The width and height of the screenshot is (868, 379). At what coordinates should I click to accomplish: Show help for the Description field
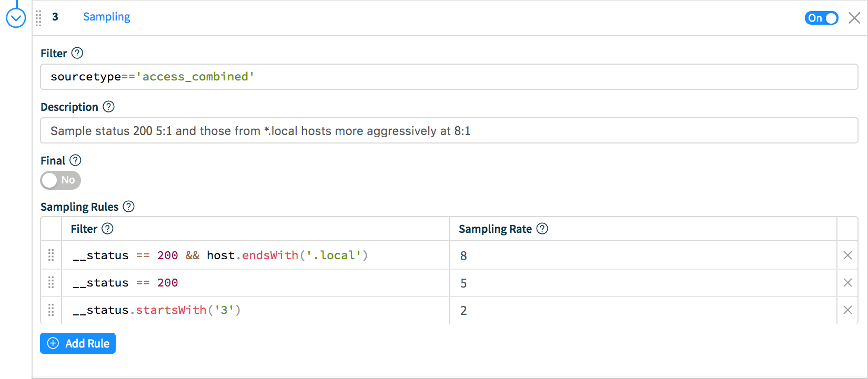pyautogui.click(x=108, y=107)
